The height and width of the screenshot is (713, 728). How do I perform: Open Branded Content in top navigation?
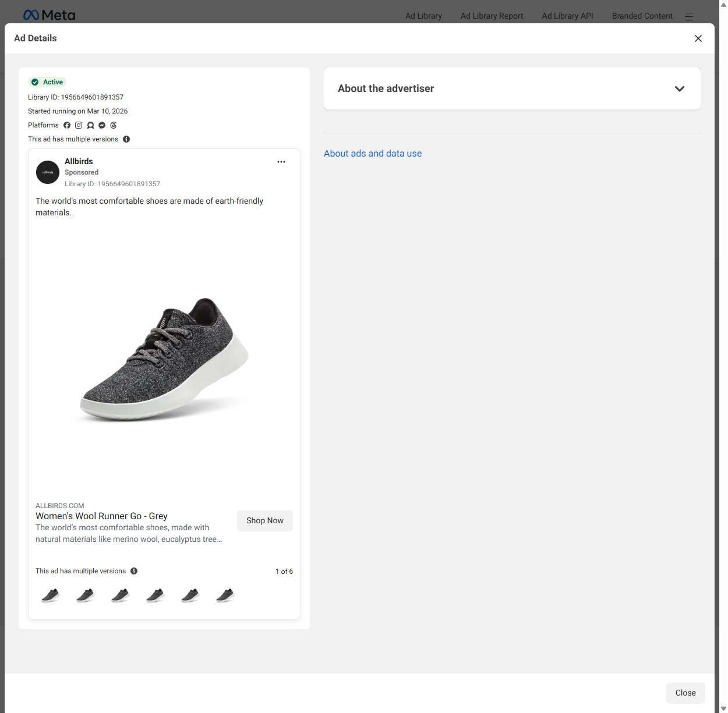(x=642, y=16)
